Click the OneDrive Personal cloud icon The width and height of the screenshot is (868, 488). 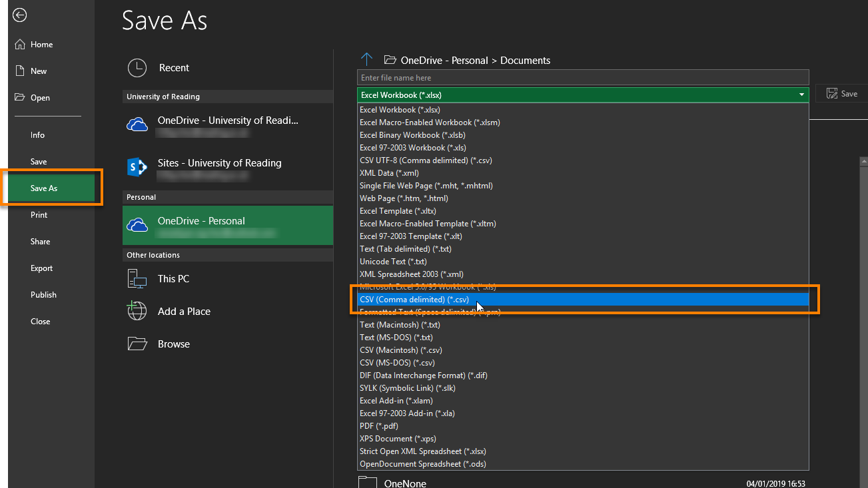(x=137, y=225)
